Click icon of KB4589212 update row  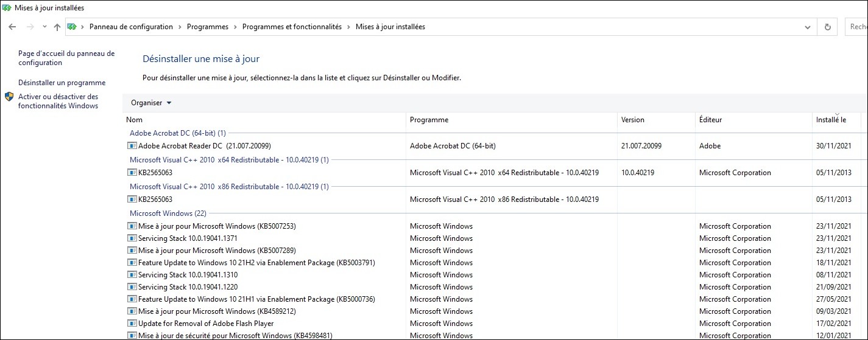[x=132, y=311]
